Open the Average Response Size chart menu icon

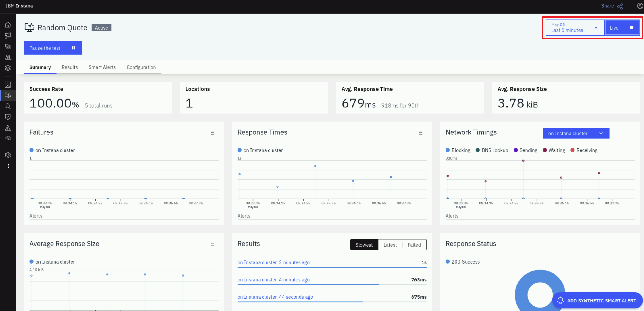213,245
